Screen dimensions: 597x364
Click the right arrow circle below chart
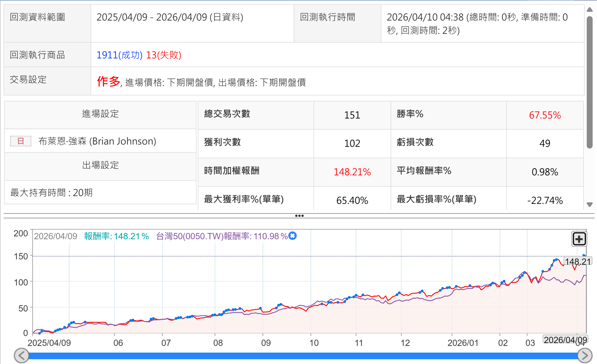(x=585, y=356)
